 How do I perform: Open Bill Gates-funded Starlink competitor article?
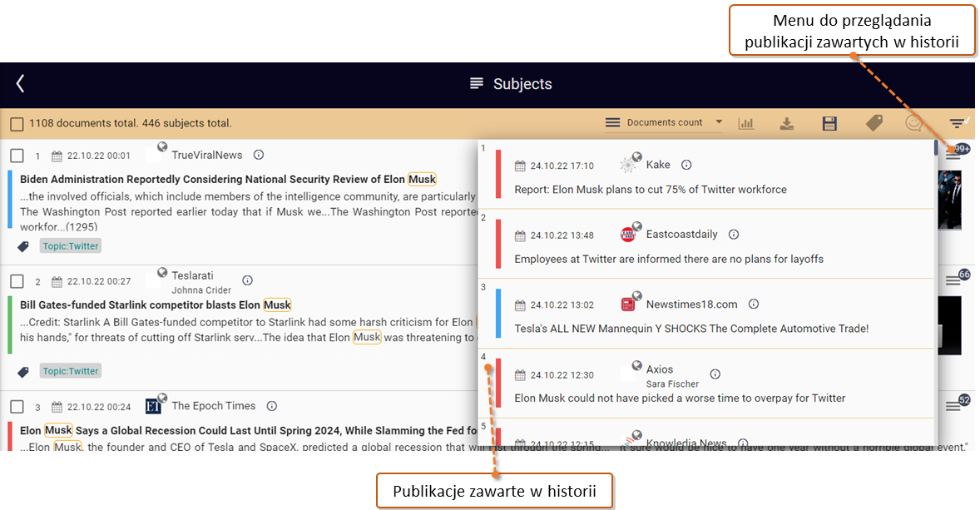point(156,305)
